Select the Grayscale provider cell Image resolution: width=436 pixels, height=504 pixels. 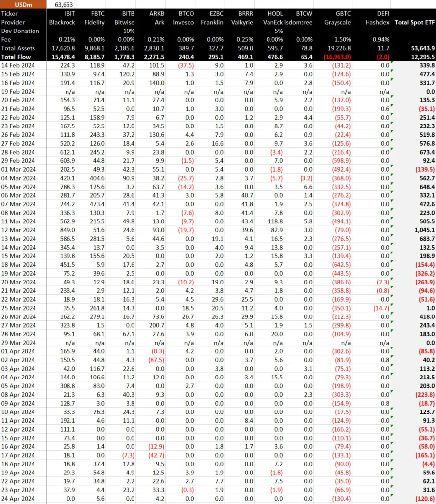coord(337,22)
